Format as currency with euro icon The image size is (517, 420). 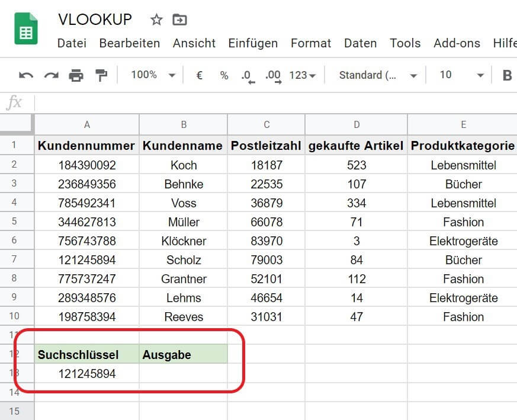(200, 75)
